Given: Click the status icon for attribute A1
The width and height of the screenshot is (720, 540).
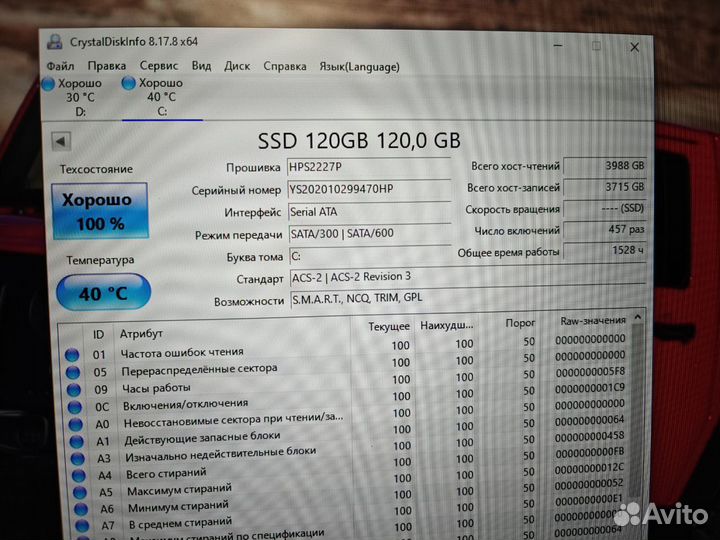Looking at the screenshot, I should 77,442.
